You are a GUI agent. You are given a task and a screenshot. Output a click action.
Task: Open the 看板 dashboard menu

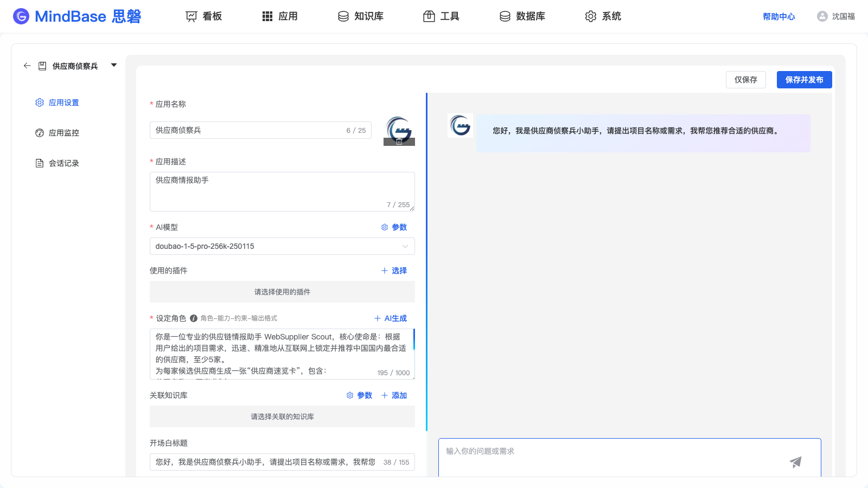click(x=204, y=16)
